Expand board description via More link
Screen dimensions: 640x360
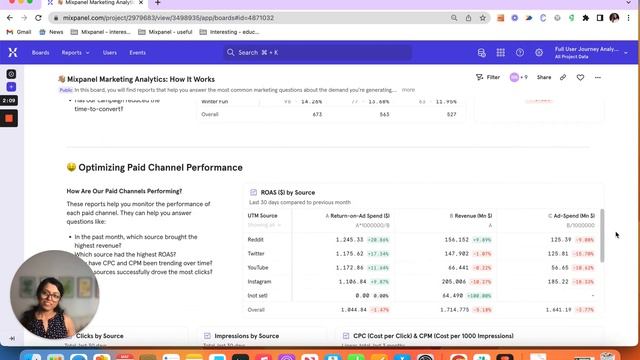tap(408, 90)
